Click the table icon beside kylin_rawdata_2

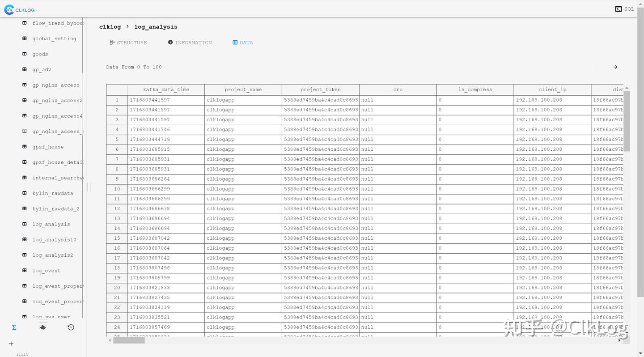click(25, 208)
